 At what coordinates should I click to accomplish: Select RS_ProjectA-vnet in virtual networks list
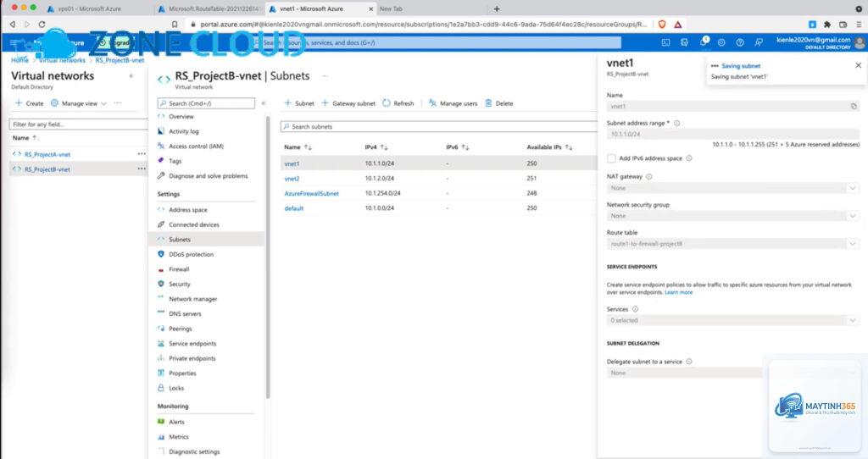(47, 155)
